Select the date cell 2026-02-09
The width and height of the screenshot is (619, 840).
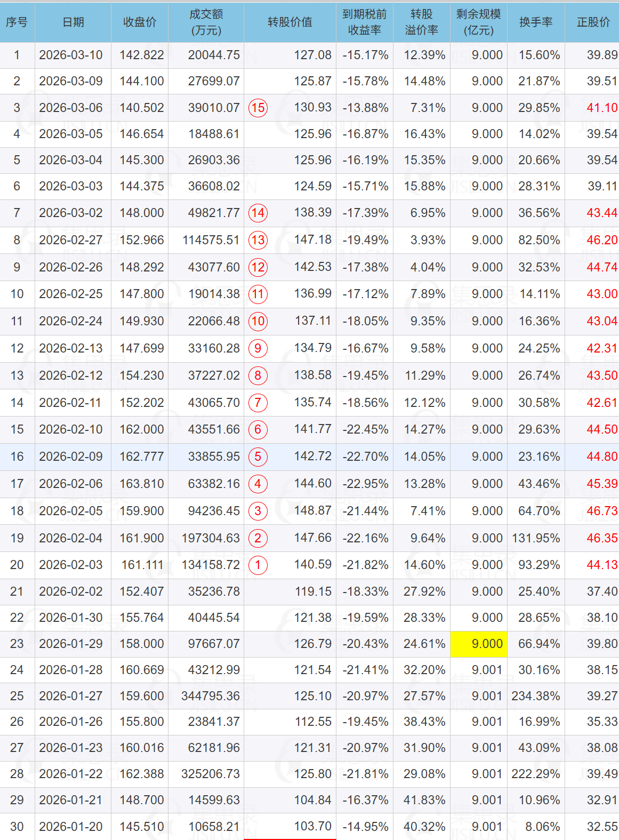tap(71, 457)
